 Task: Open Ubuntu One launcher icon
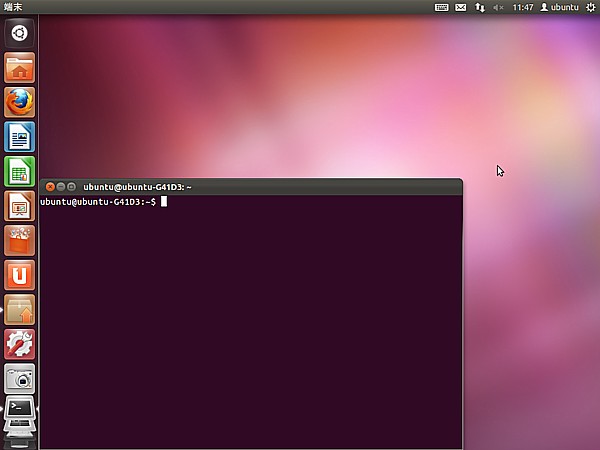[19, 275]
